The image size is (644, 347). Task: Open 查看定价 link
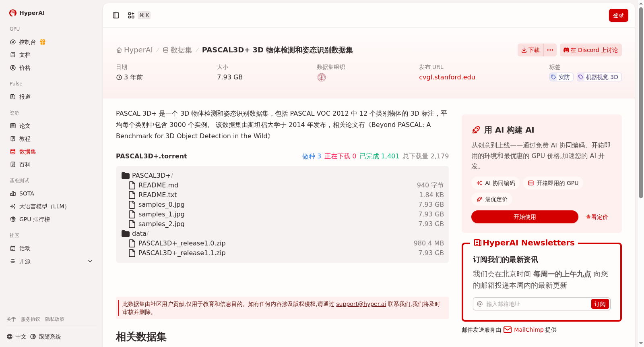coord(597,217)
